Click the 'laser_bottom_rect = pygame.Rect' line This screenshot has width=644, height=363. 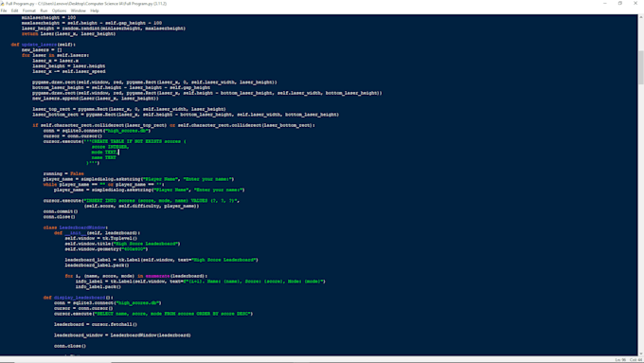[186, 115]
